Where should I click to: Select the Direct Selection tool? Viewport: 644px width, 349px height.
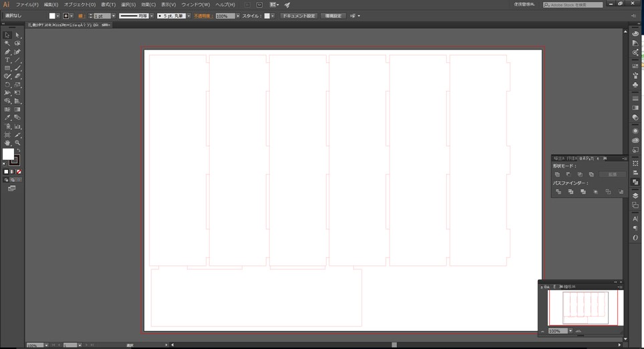[x=17, y=35]
